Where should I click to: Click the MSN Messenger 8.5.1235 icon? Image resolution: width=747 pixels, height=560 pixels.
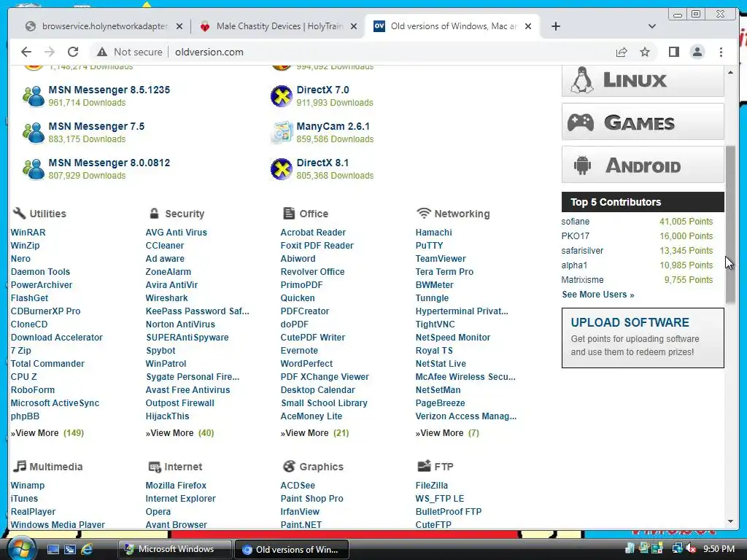34,96
